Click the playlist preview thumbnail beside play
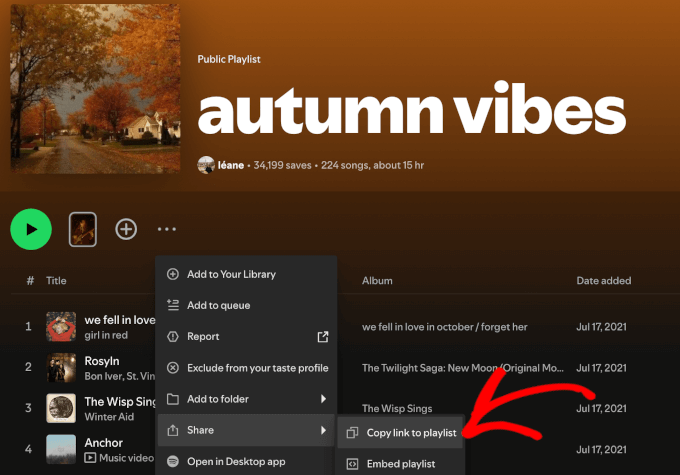Screen dimensions: 680x475 pyautogui.click(x=82, y=229)
